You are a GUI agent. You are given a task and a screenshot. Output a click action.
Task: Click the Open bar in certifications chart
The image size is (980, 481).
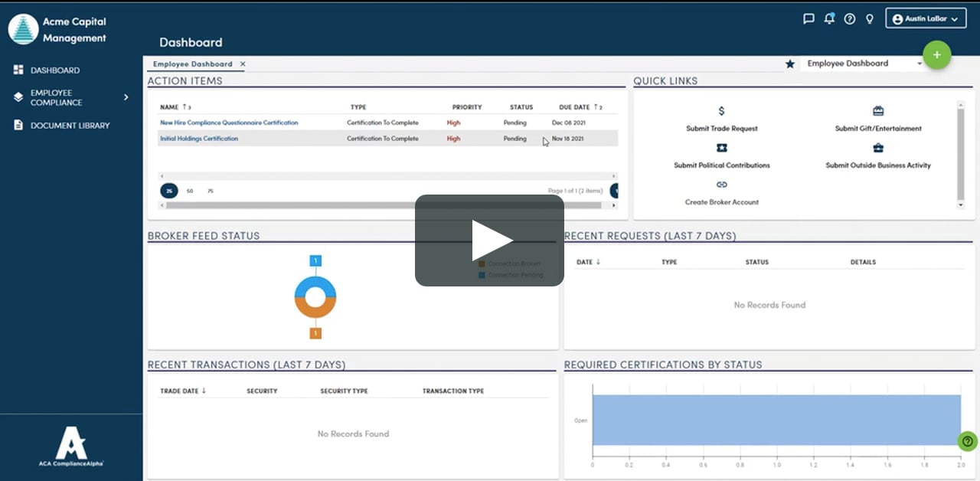(776, 420)
